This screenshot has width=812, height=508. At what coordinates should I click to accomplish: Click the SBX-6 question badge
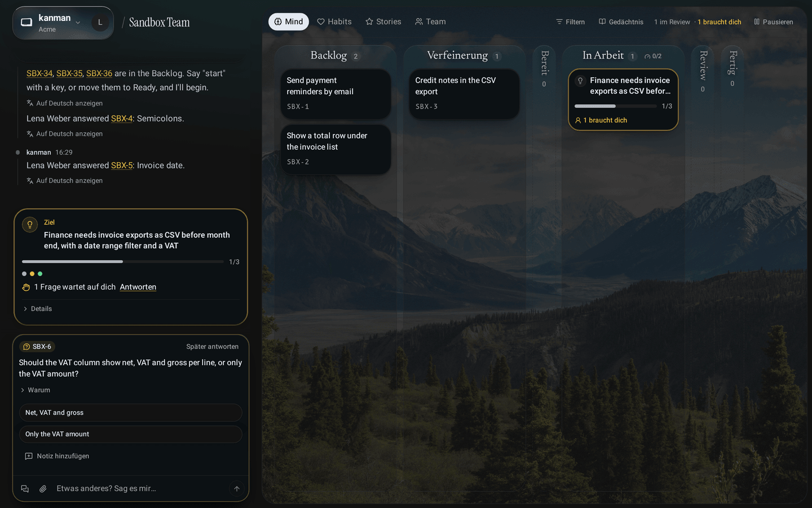pos(37,347)
